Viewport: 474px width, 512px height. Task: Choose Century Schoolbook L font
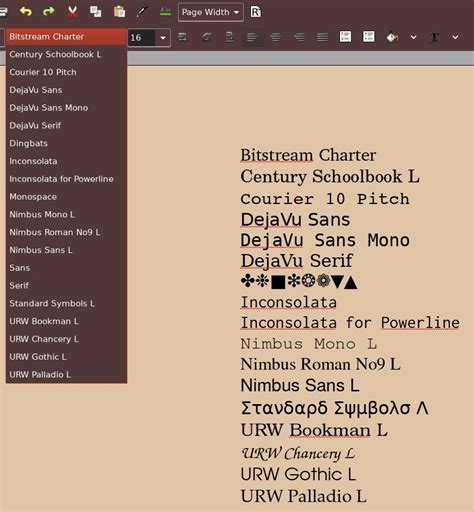[x=66, y=54]
